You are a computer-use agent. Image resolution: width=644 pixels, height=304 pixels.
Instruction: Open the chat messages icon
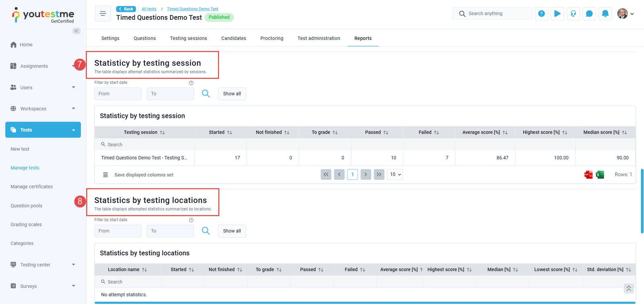tap(589, 14)
